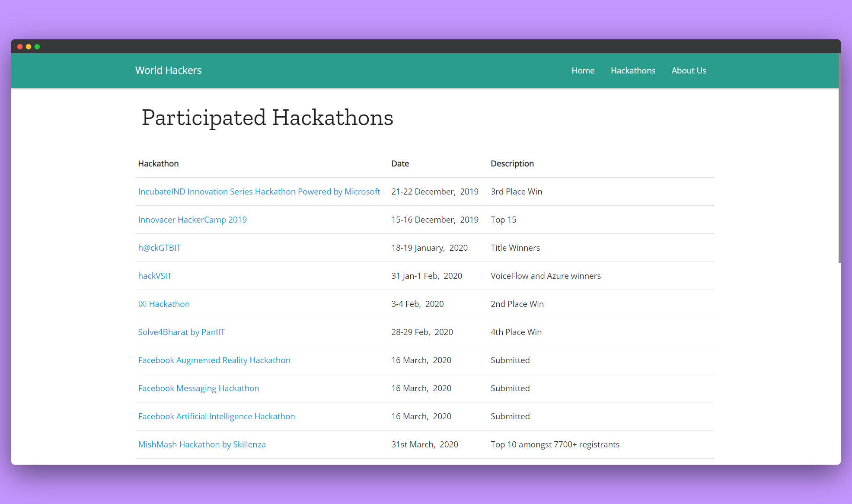Open IncubateIND Innovation Series Hackathon link
This screenshot has height=504, width=852.
259,191
